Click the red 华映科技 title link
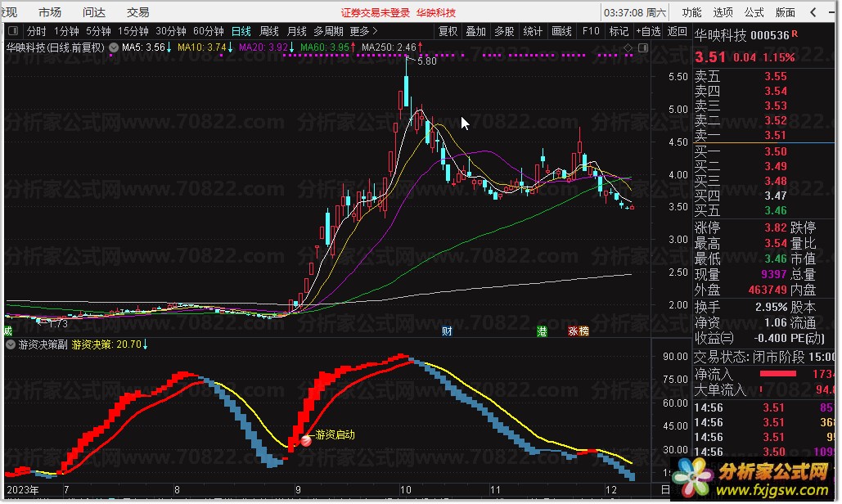Viewport: 842px width, 504px height. pyautogui.click(x=436, y=12)
